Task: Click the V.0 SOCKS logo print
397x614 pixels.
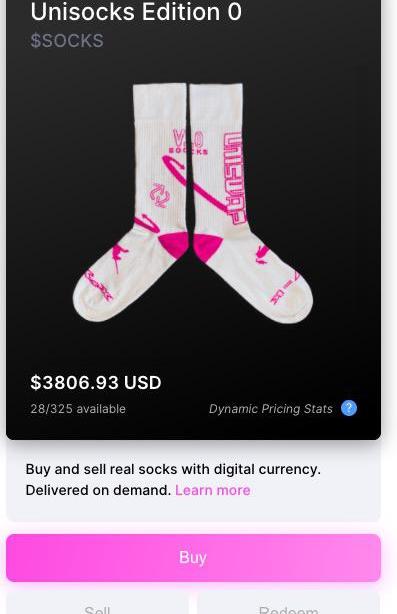Action: tap(189, 143)
